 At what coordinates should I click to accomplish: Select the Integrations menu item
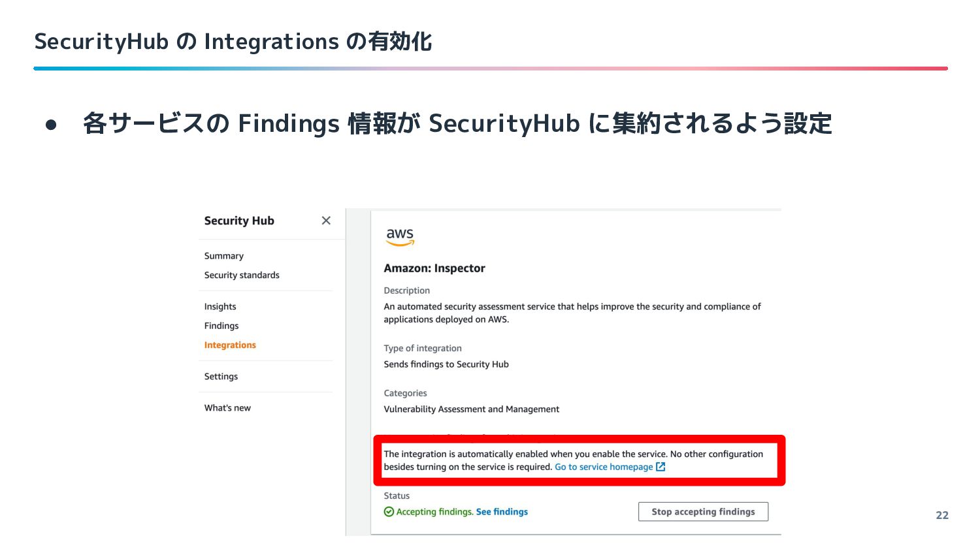tap(230, 345)
